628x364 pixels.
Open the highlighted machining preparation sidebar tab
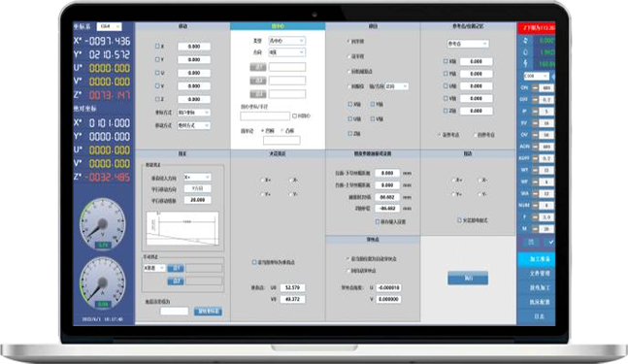537,259
